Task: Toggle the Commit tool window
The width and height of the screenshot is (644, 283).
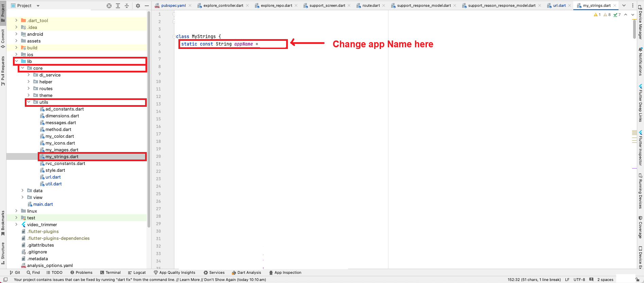Action: [3, 38]
